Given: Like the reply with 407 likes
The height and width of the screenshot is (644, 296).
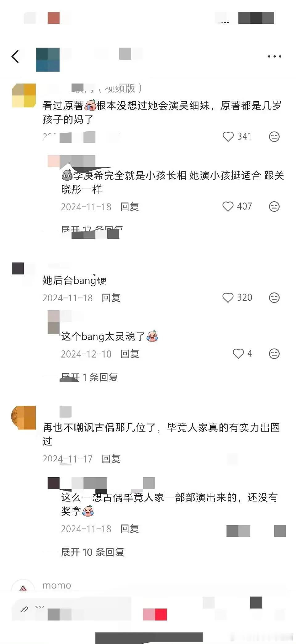Looking at the screenshot, I should 228,206.
